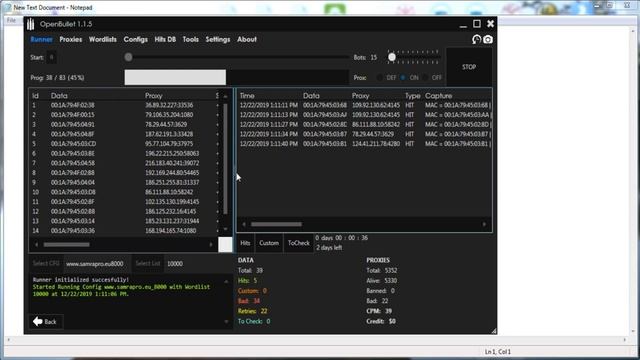Select the ON proxy mode radio

(403, 78)
